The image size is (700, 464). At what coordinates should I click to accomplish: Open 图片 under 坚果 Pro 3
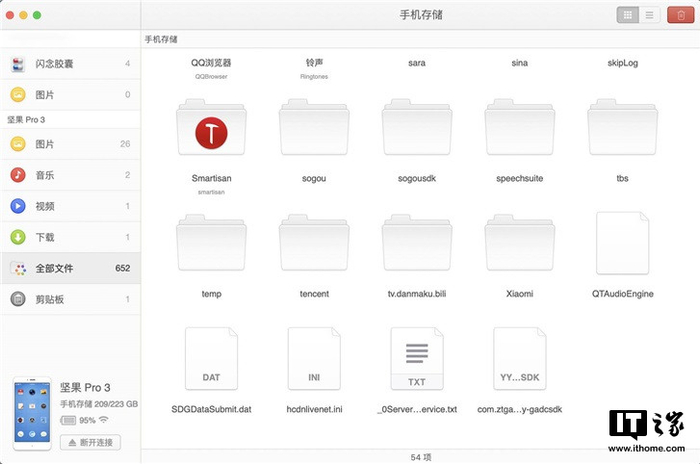tap(71, 144)
